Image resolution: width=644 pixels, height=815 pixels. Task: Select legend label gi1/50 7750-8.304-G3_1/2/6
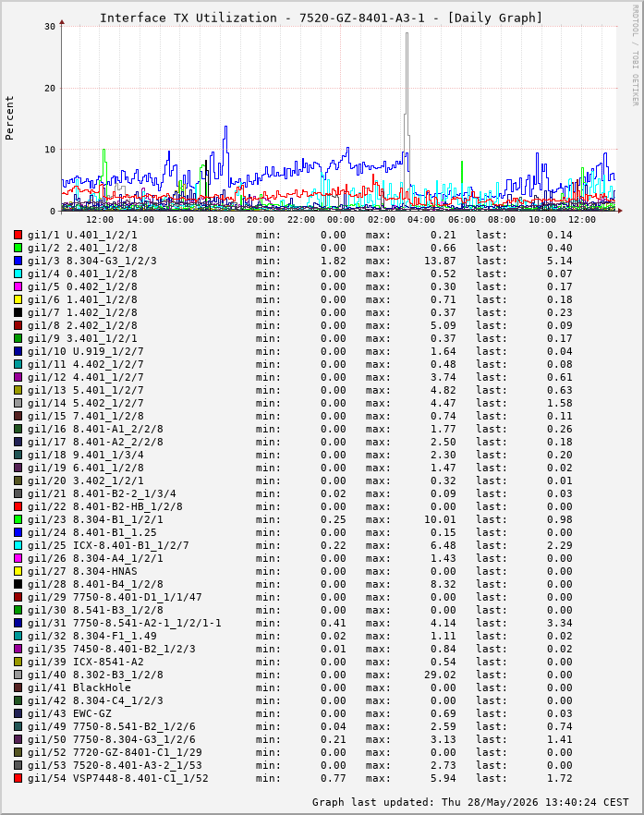pyautogui.click(x=112, y=739)
